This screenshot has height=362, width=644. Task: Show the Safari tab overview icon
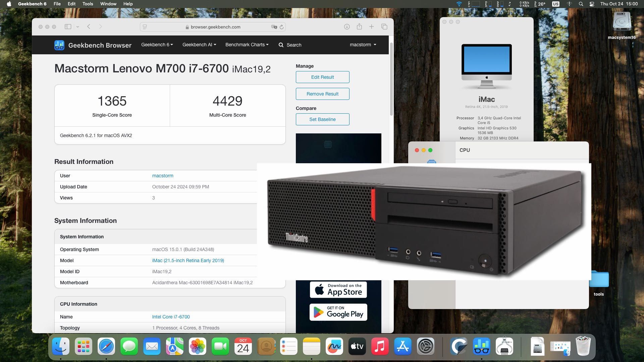pyautogui.click(x=384, y=26)
